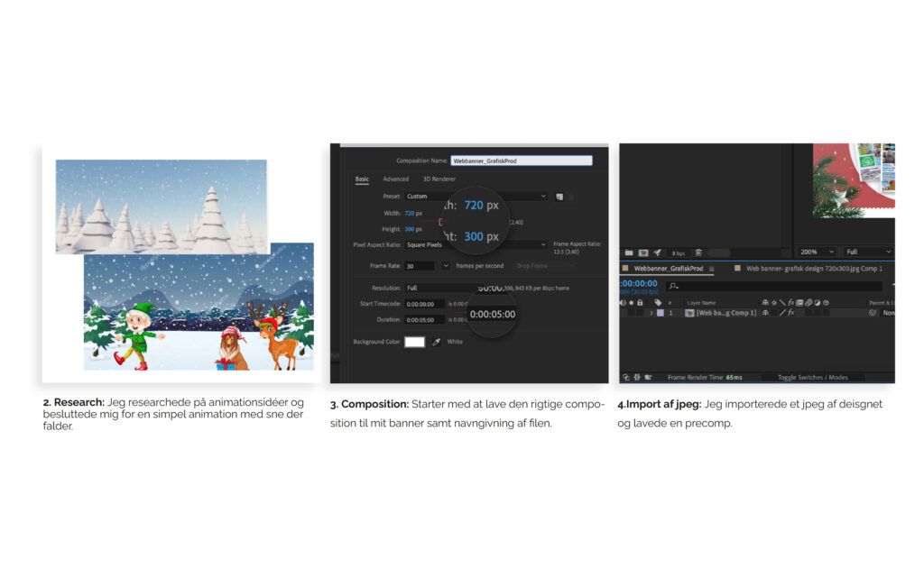Open the 3D Renderer tab
This screenshot has height=569, width=924.
(439, 179)
